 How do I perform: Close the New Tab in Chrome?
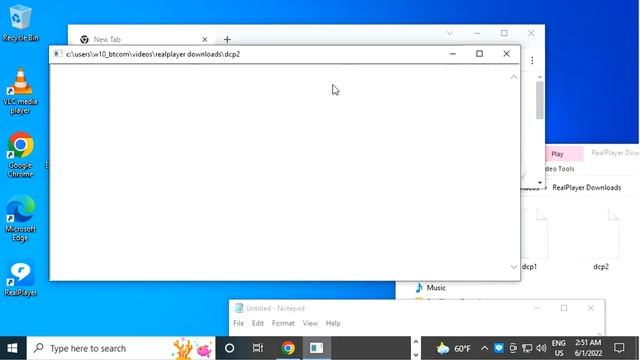click(205, 39)
